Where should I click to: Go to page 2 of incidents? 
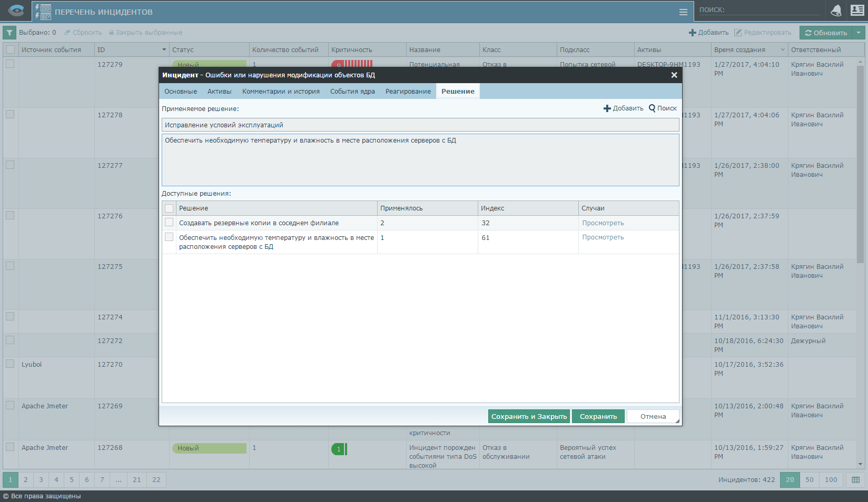point(25,480)
